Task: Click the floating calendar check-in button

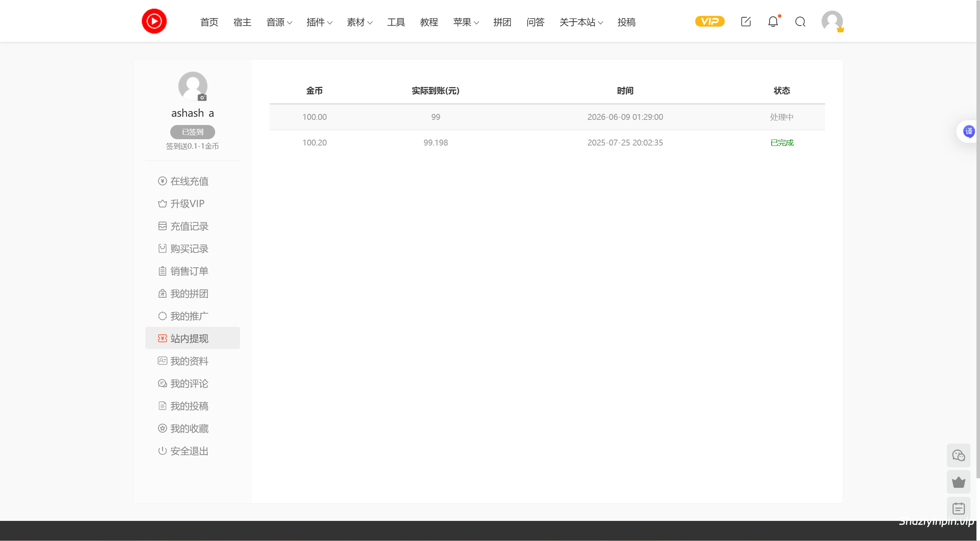Action: (x=958, y=508)
